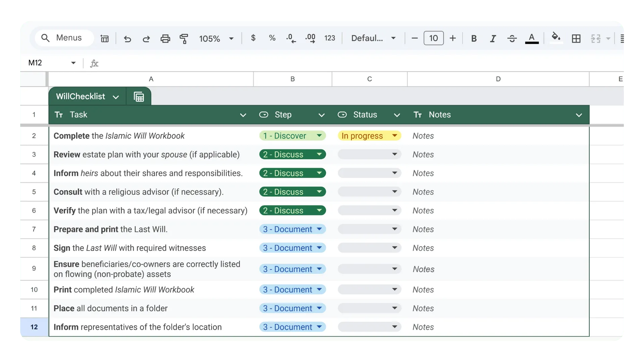Open the Default font dropdown

pos(373,38)
